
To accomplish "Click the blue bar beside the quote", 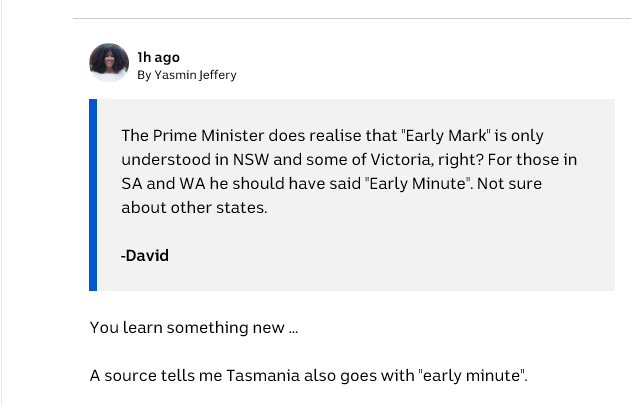I will point(93,195).
